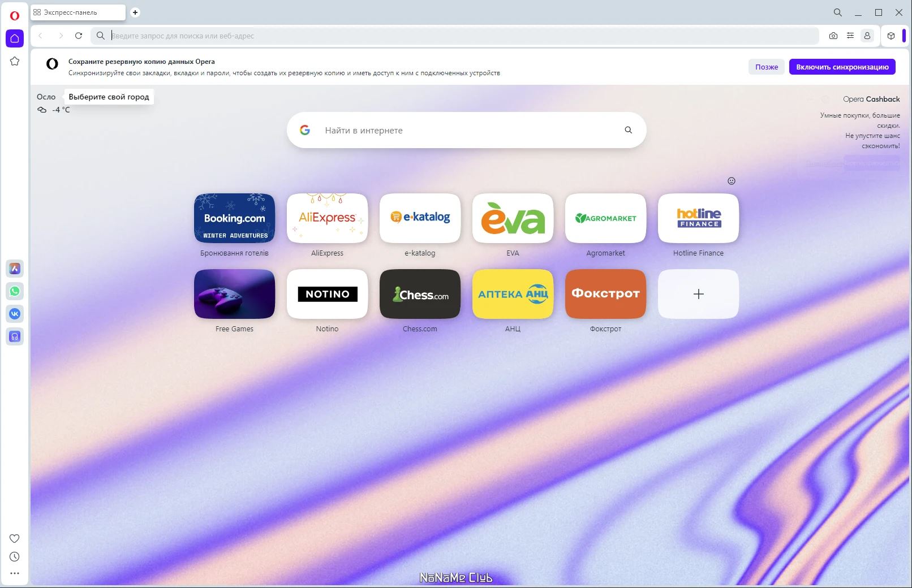Click the Позже button
The height and width of the screenshot is (588, 912).
(x=767, y=67)
